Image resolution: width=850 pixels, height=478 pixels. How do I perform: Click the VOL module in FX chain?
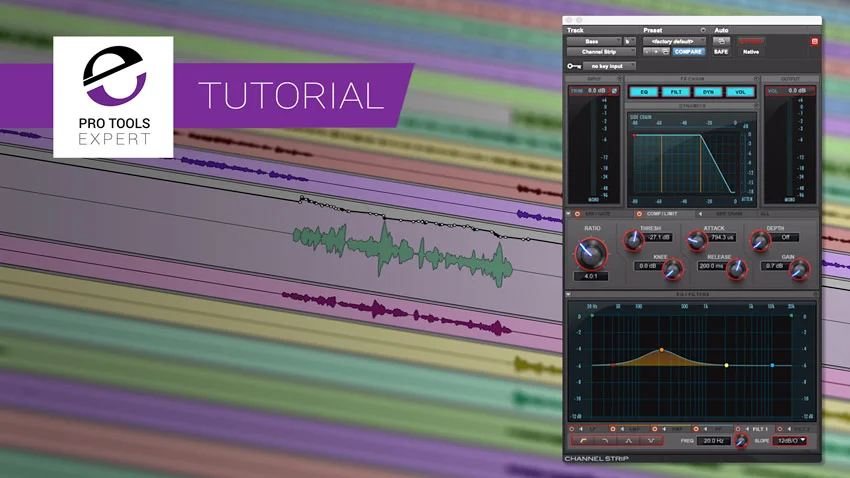click(740, 92)
